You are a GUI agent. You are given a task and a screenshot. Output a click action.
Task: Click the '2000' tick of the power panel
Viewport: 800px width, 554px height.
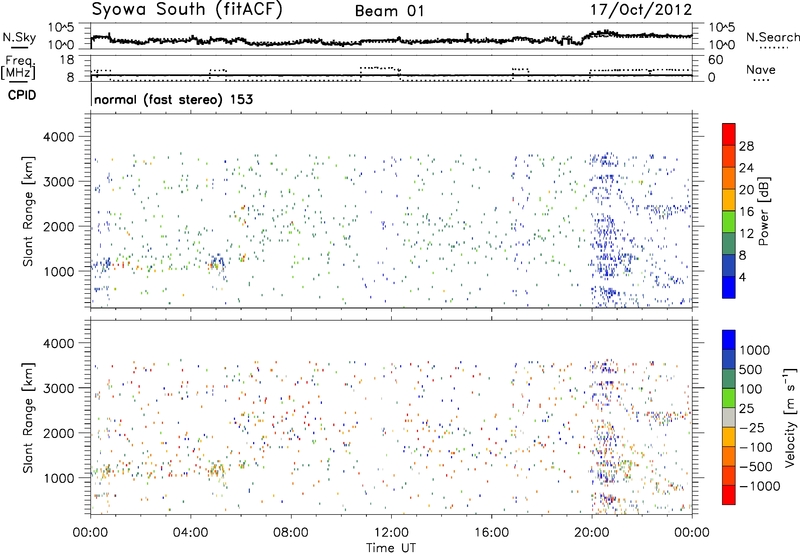[58, 226]
